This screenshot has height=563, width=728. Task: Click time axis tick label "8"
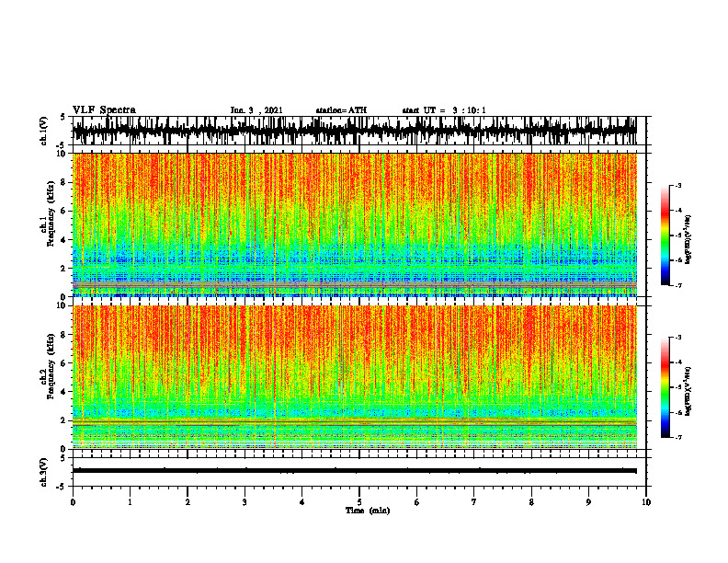[531, 502]
